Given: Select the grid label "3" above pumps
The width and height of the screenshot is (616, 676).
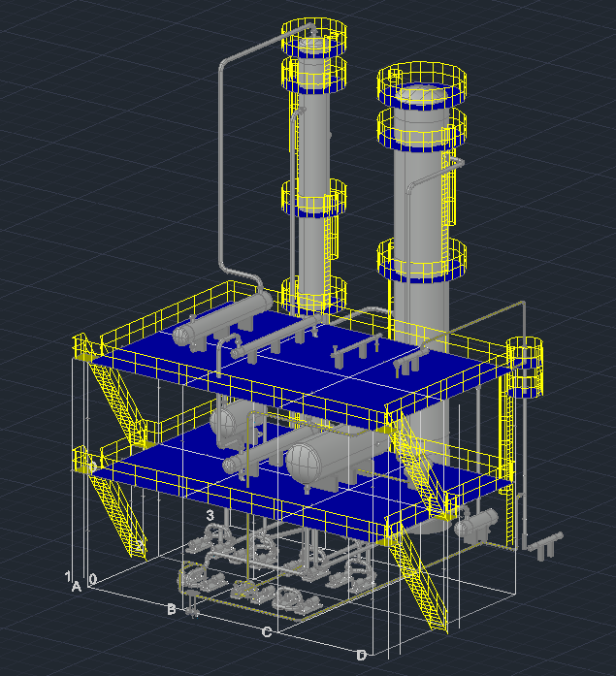Looking at the screenshot, I should [211, 515].
